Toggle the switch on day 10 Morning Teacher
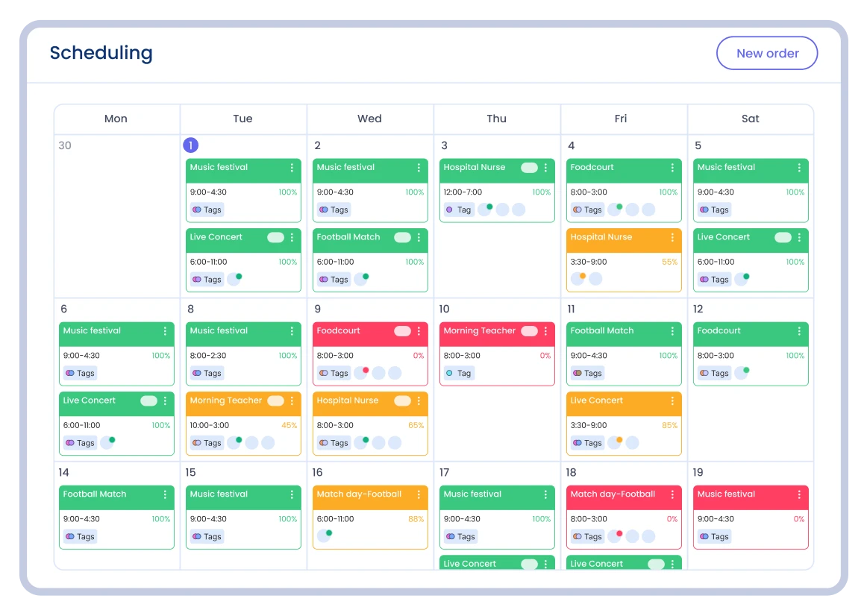The height and width of the screenshot is (616, 867). pos(529,331)
